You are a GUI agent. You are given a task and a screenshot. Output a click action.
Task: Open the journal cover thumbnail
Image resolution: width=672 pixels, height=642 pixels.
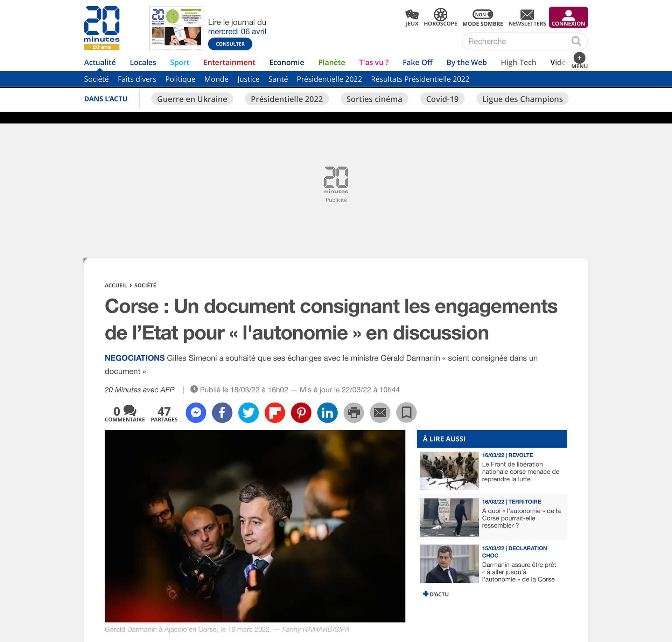pyautogui.click(x=177, y=28)
